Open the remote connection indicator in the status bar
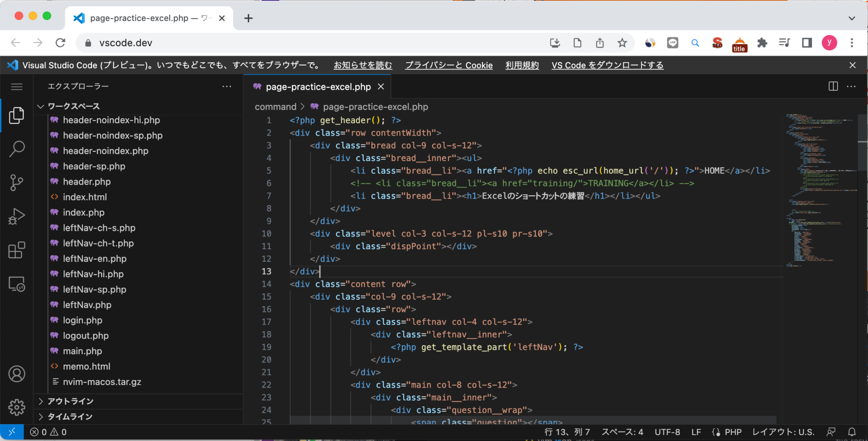This screenshot has height=441, width=868. 12,432
